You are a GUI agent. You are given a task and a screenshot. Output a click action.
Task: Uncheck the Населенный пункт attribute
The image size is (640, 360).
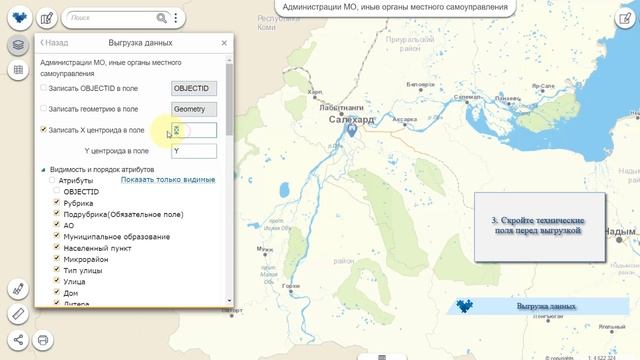coord(57,247)
